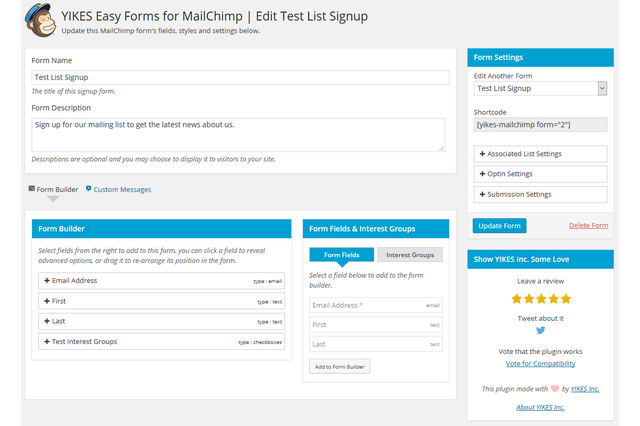The height and width of the screenshot is (426, 640).
Task: Click the plus icon beside Email Address
Action: point(47,281)
